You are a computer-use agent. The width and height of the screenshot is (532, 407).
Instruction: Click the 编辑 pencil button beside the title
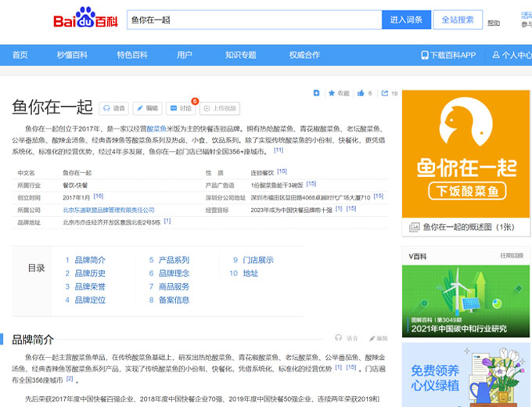[147, 109]
